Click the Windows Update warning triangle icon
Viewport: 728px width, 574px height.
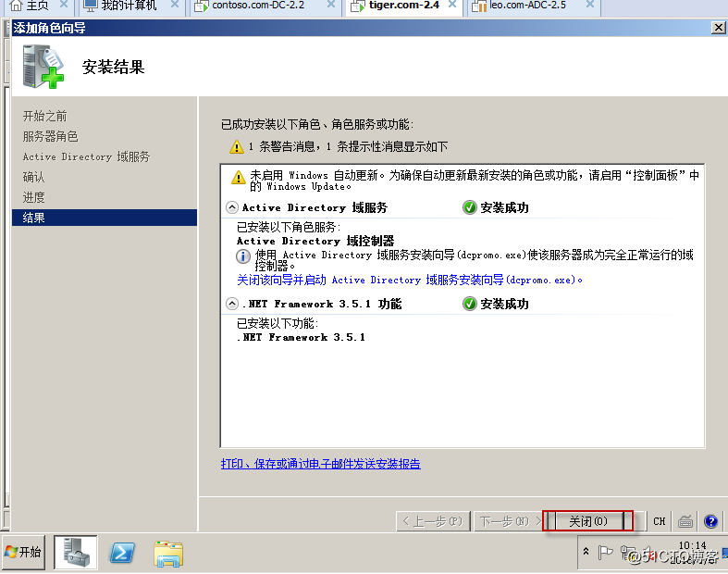[238, 177]
